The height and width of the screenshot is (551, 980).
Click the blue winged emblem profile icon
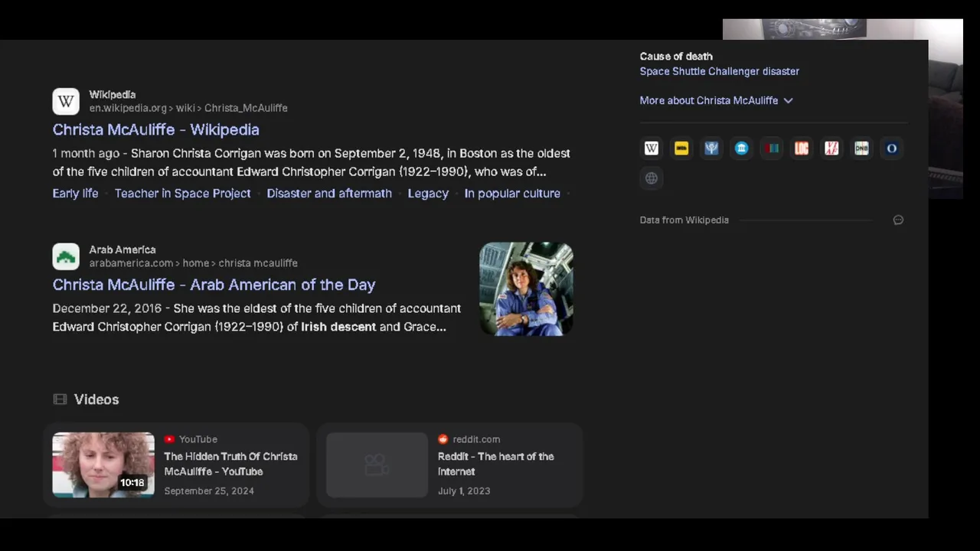[711, 148]
